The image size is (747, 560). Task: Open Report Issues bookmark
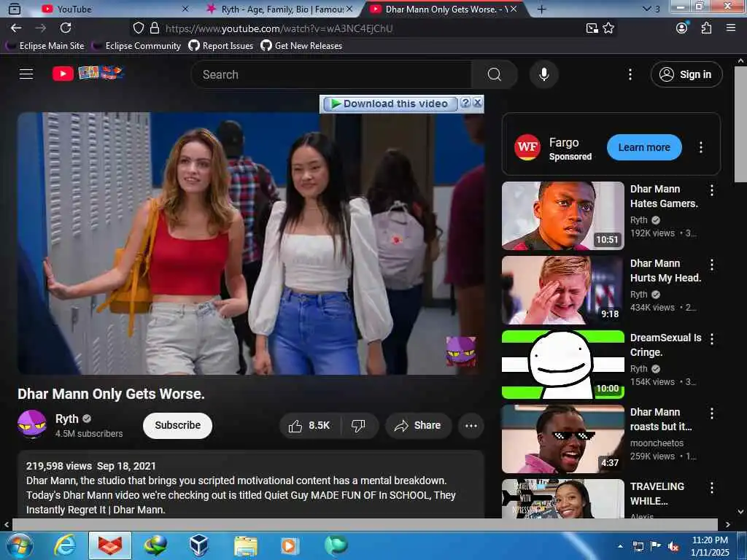(x=221, y=46)
